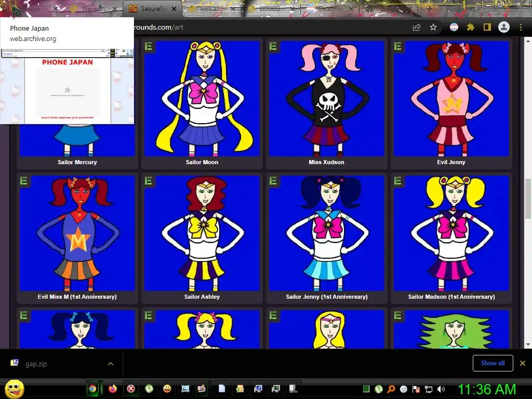Close the downloads bar
532x399 pixels.
tap(523, 363)
